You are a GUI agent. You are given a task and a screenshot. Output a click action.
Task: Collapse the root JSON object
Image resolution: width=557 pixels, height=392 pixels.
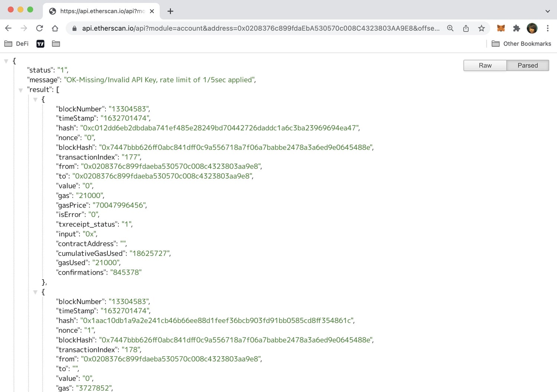pos(6,61)
